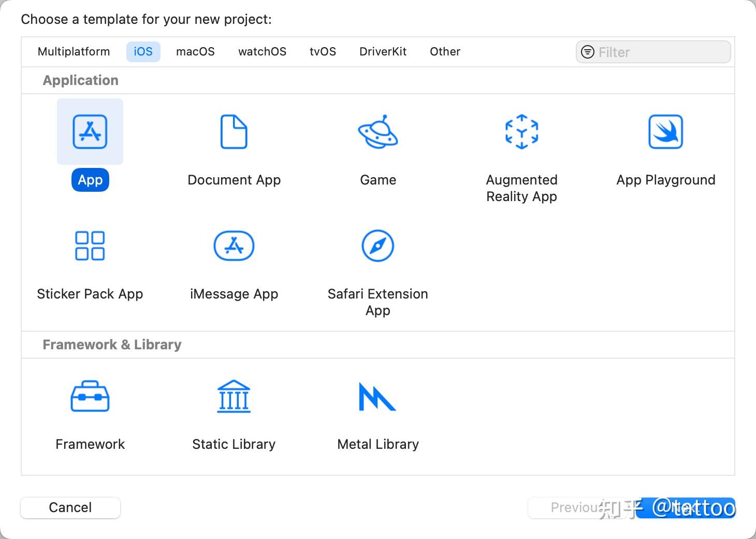The height and width of the screenshot is (539, 756).
Task: Choose the Safari Extension App compass icon
Action: [378, 246]
